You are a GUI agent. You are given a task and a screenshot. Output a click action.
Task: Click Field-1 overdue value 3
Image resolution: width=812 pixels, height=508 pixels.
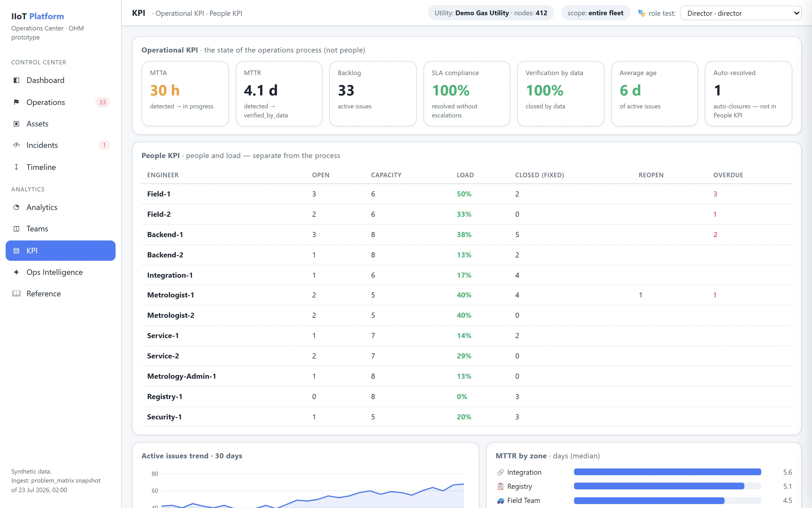pyautogui.click(x=715, y=194)
